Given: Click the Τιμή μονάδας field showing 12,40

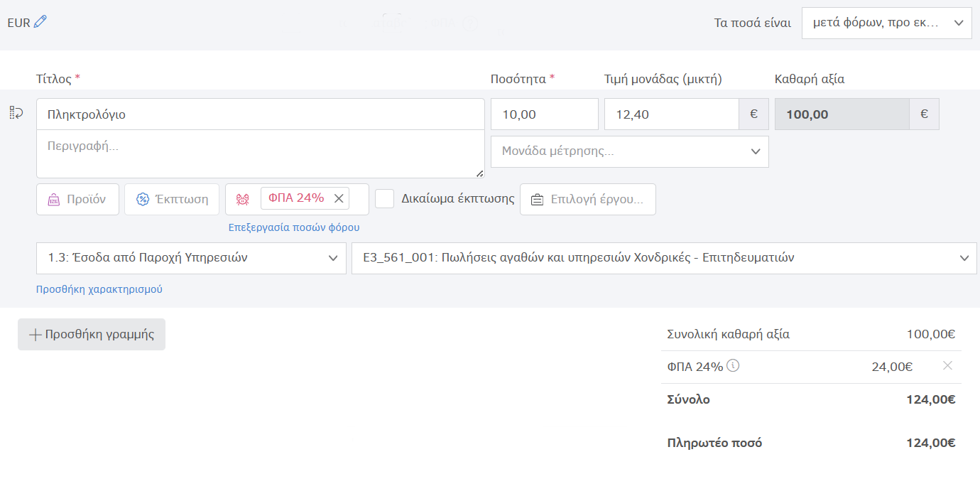Looking at the screenshot, I should coord(671,114).
